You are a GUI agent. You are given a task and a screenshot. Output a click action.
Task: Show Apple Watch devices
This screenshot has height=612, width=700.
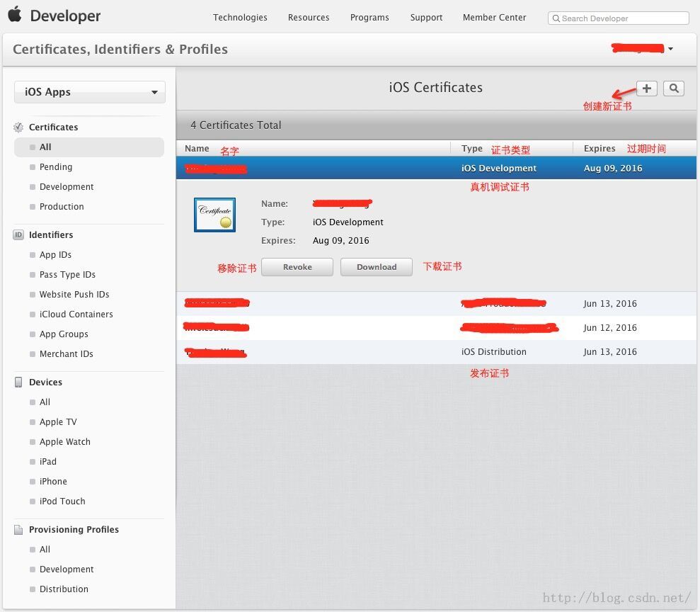(x=64, y=442)
